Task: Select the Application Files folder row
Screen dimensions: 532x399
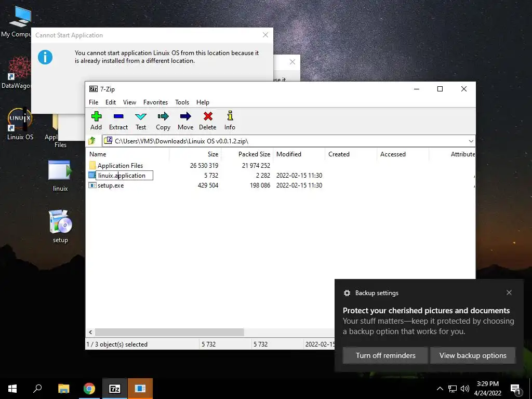Action: point(120,166)
